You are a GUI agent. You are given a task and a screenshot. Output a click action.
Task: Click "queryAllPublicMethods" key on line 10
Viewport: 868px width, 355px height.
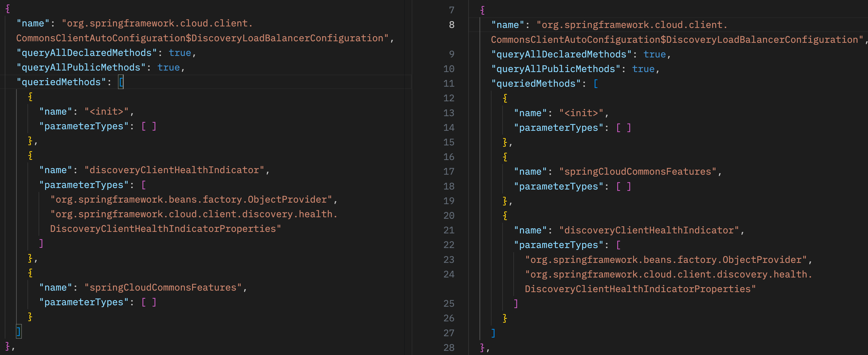click(556, 69)
